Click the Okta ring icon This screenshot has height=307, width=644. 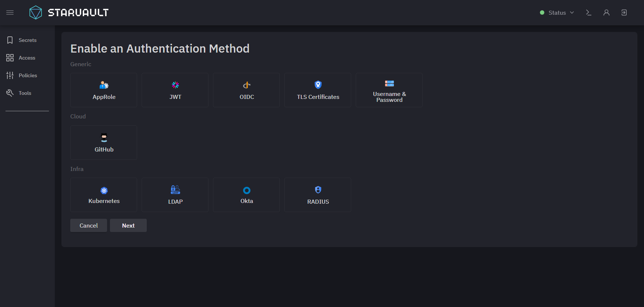[247, 190]
